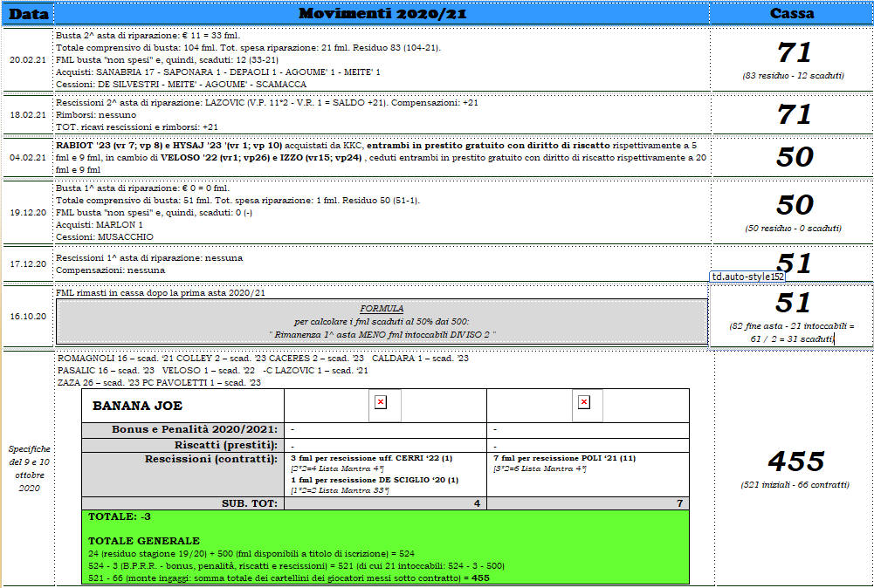
Task: Select cassa value 51 in the 16.10.20 row
Action: click(x=793, y=303)
